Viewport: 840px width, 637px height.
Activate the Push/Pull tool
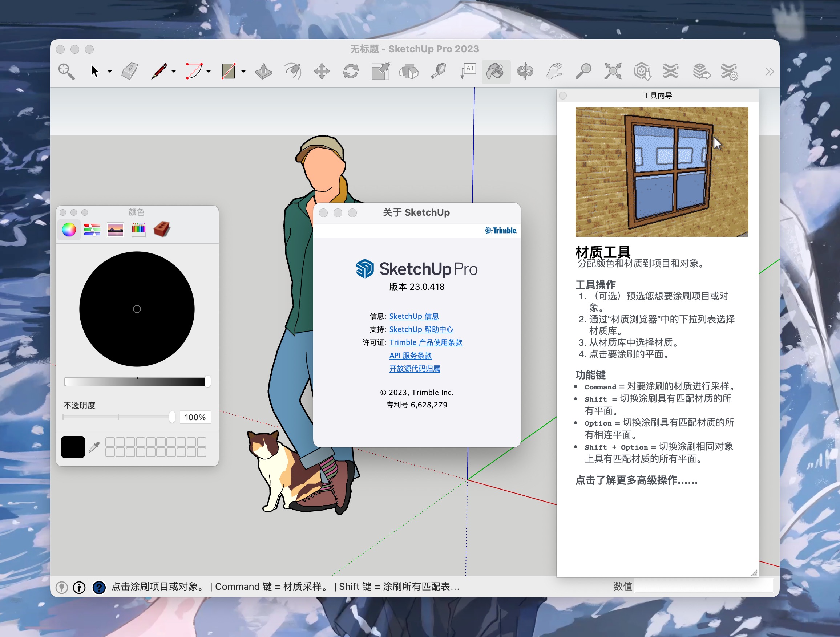pyautogui.click(x=263, y=72)
